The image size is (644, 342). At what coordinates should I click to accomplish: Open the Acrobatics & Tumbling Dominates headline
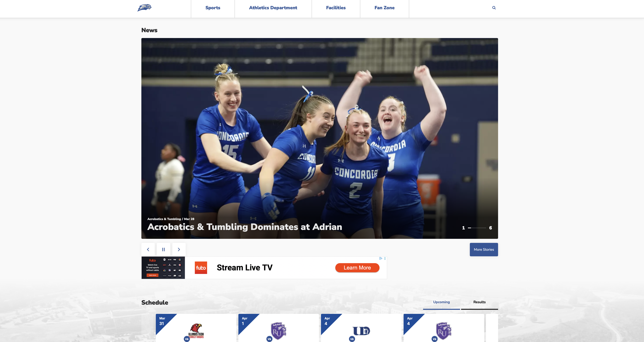click(x=245, y=227)
